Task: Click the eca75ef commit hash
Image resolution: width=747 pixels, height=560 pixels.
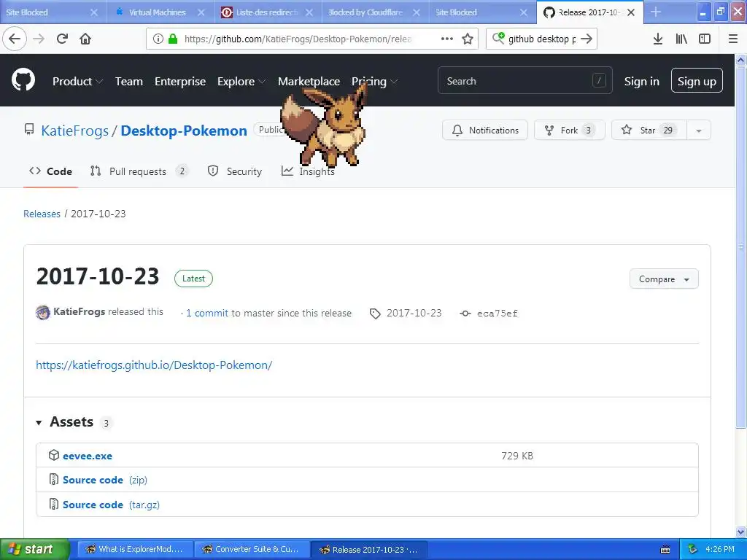Action: click(x=498, y=314)
